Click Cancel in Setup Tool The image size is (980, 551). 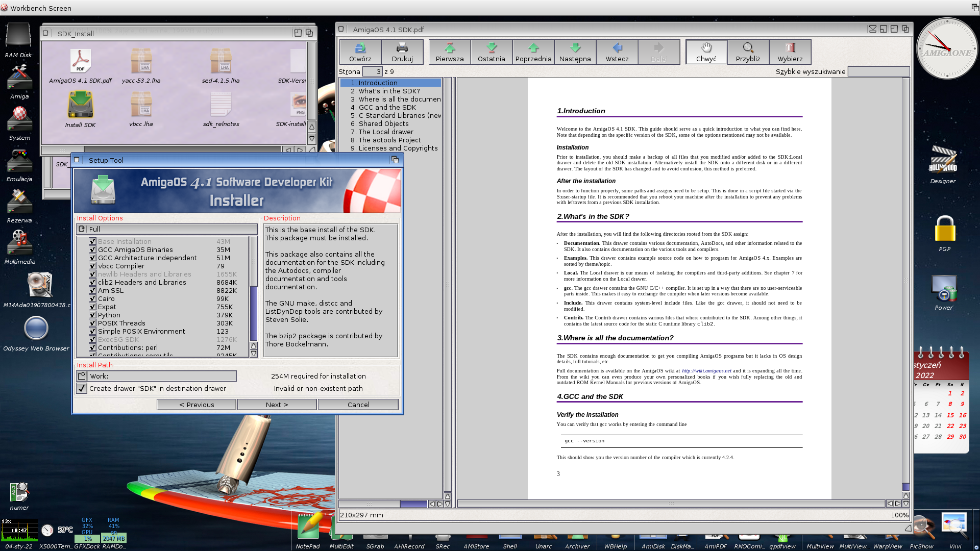point(358,405)
